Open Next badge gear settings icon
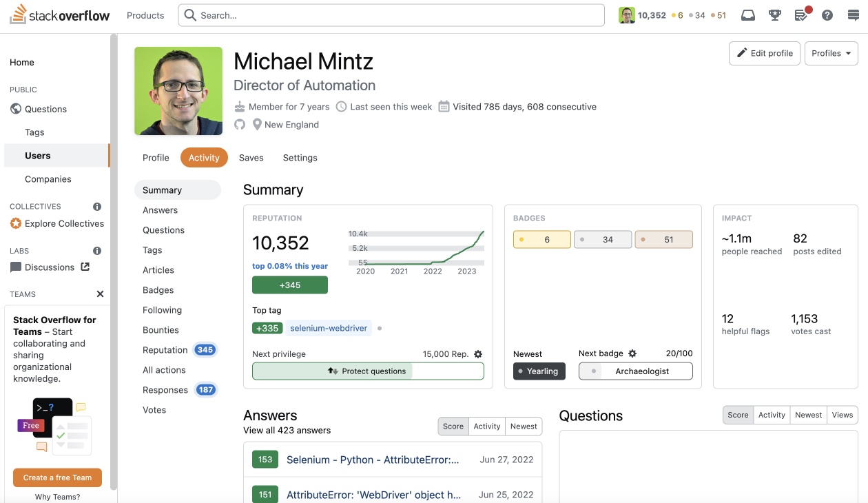The image size is (868, 503). (632, 353)
